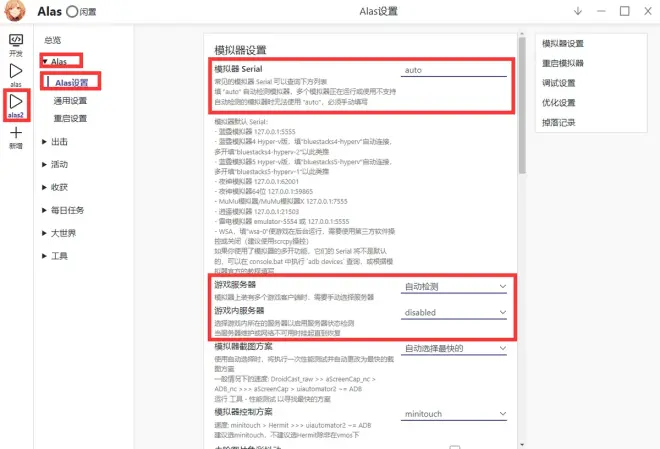Jump to 掉落记录 section in right panel

point(559,122)
